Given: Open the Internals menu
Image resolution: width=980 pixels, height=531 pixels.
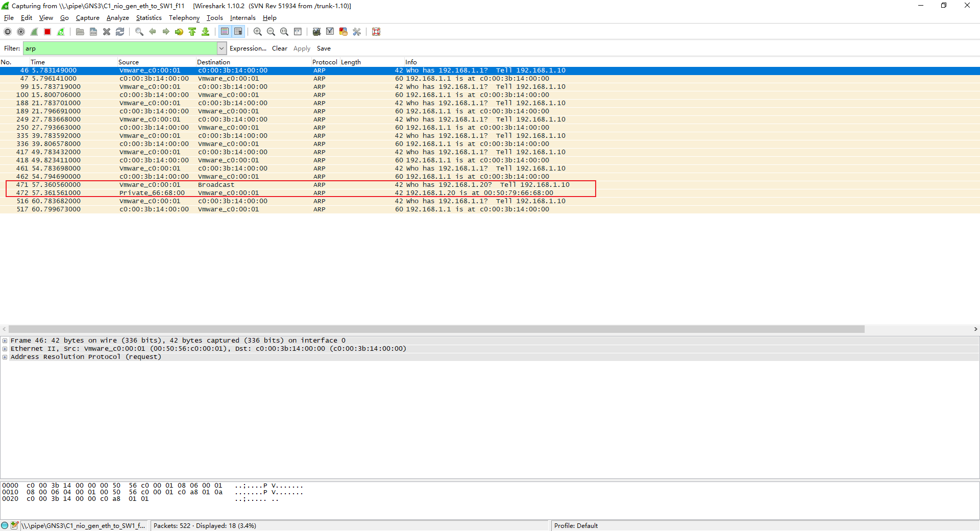Looking at the screenshot, I should 243,18.
